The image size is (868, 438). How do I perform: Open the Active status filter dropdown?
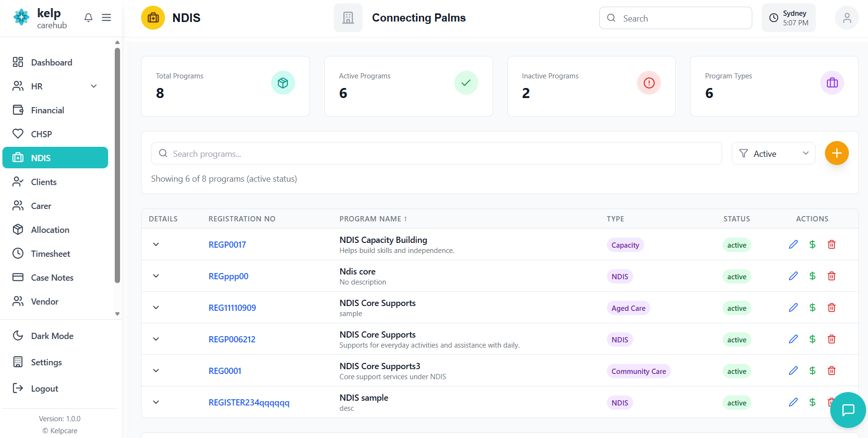point(773,153)
